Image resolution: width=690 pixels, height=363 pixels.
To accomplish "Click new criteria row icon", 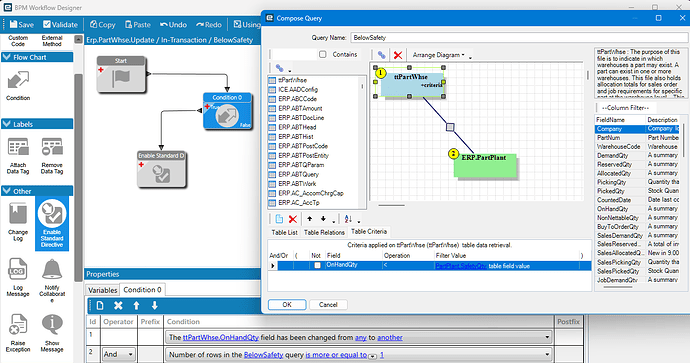I will point(279,219).
